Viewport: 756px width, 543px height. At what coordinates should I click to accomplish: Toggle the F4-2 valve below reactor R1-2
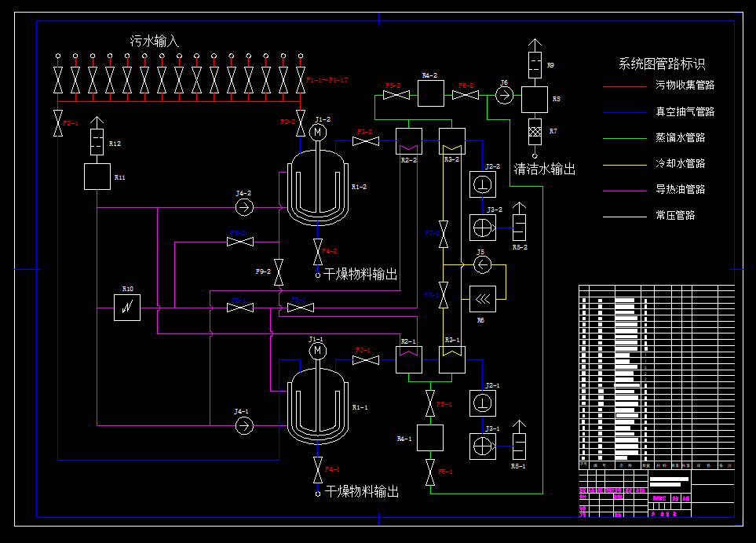(x=318, y=253)
